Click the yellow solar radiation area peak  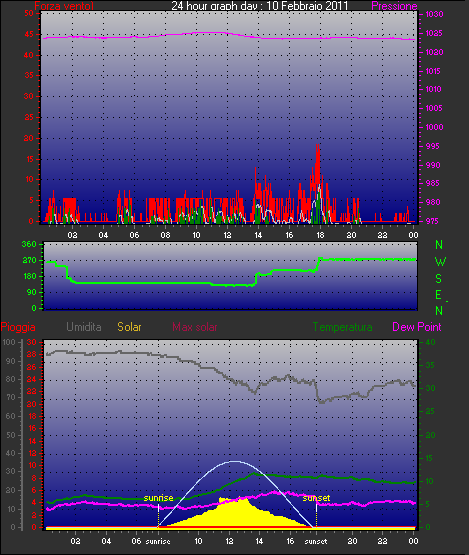pyautogui.click(x=244, y=499)
